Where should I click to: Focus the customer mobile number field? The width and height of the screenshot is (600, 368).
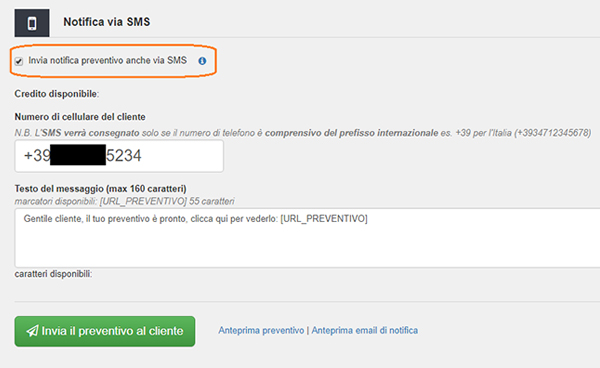pos(119,156)
